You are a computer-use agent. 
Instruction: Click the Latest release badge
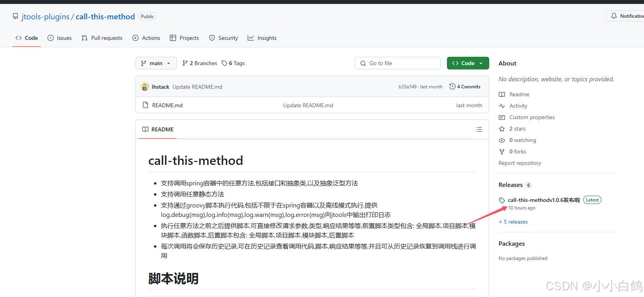click(x=592, y=200)
